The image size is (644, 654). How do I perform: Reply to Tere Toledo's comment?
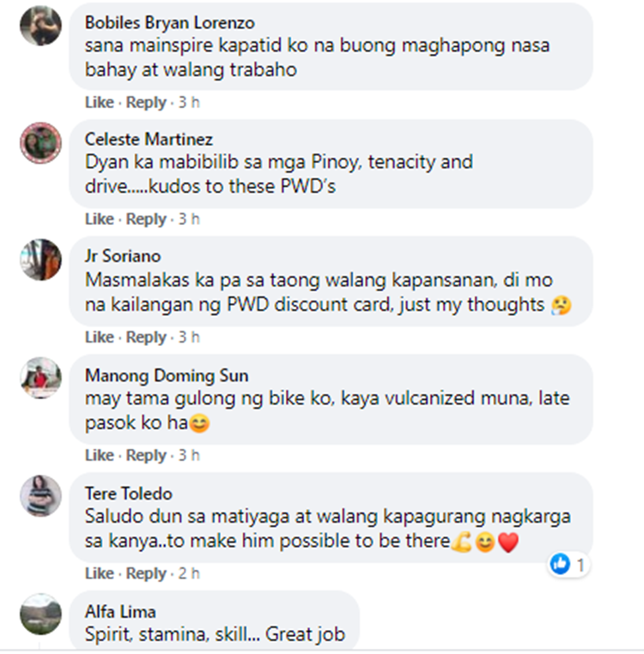tap(146, 573)
